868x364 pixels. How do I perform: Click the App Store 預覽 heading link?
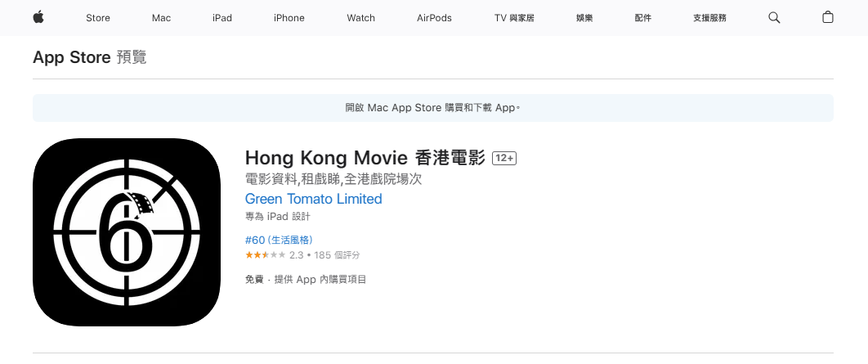(90, 57)
